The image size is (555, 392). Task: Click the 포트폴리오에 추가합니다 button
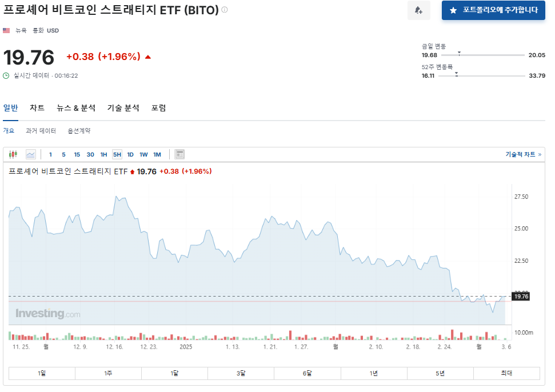point(493,10)
